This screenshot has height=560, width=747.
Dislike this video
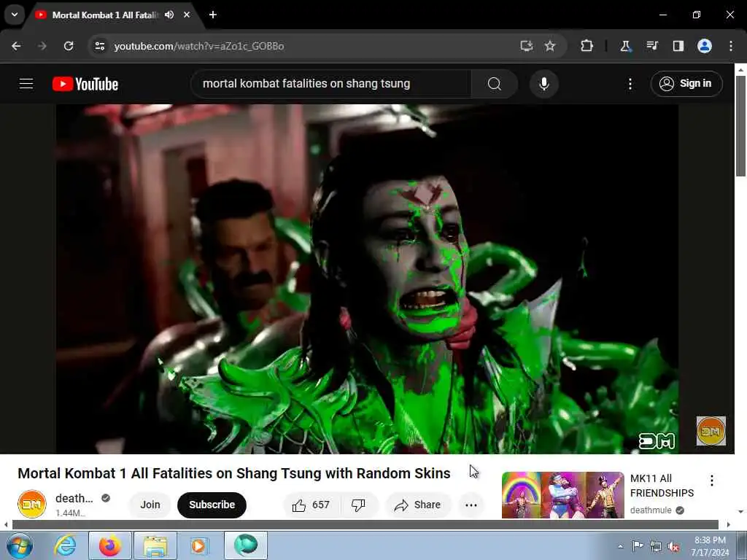point(359,505)
